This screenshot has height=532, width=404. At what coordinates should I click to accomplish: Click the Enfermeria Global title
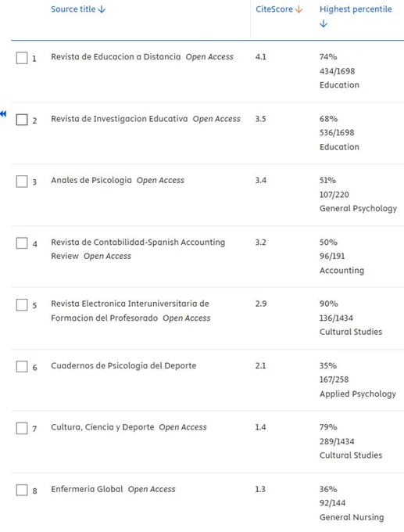(87, 489)
